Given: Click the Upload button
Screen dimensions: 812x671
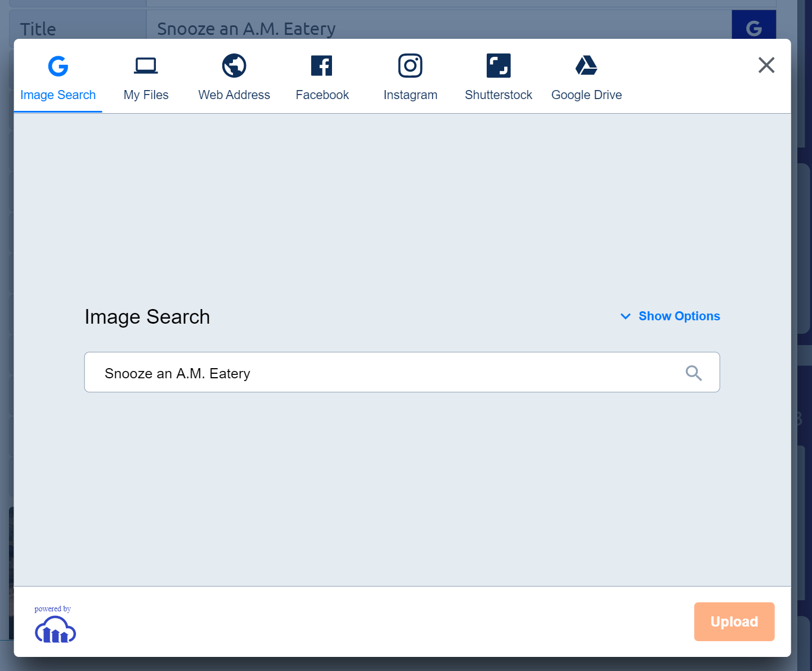Looking at the screenshot, I should [734, 621].
